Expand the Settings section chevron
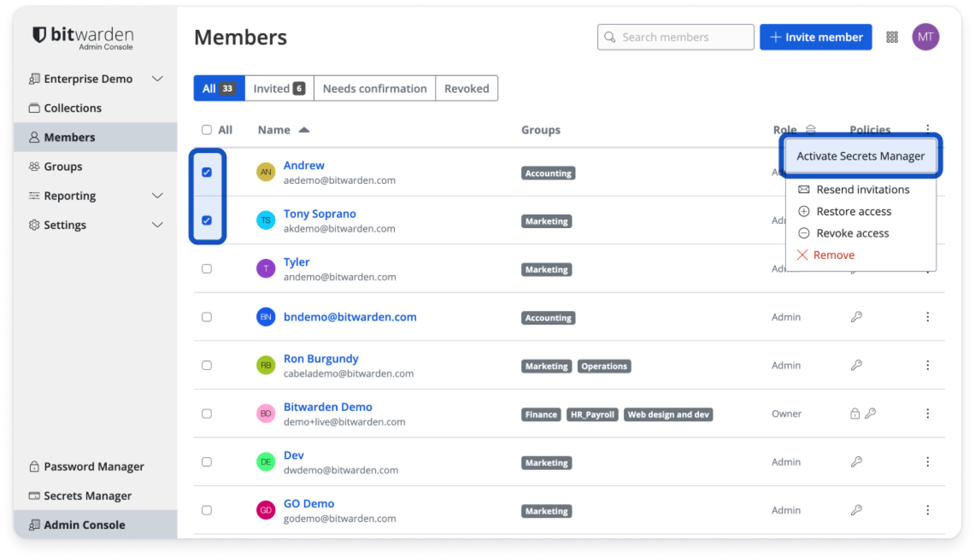Screen dimensions: 975x560 (x=157, y=225)
